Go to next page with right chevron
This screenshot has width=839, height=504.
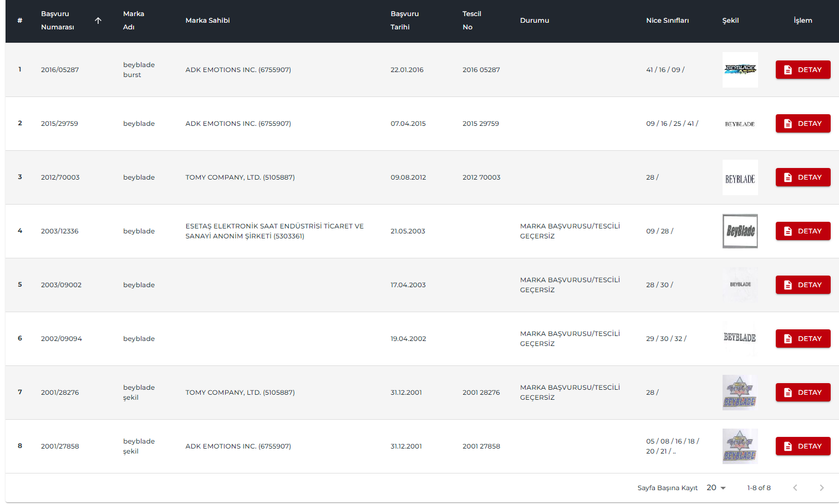pos(822,488)
